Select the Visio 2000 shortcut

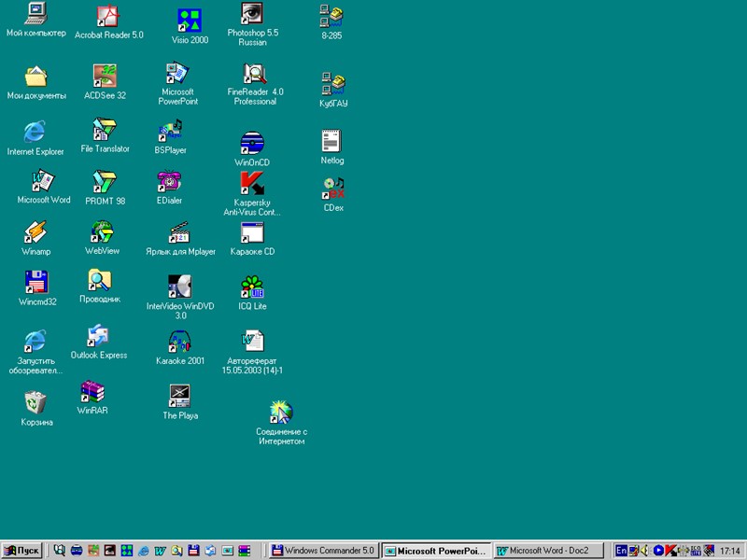[x=190, y=21]
